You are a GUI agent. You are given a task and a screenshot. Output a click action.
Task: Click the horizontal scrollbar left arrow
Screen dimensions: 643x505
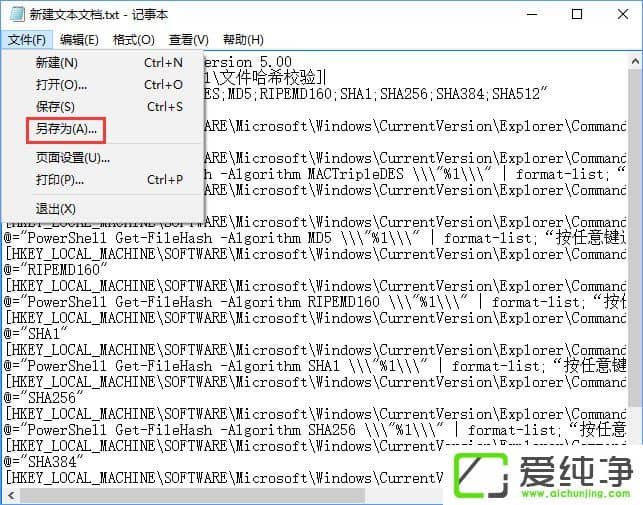11,496
